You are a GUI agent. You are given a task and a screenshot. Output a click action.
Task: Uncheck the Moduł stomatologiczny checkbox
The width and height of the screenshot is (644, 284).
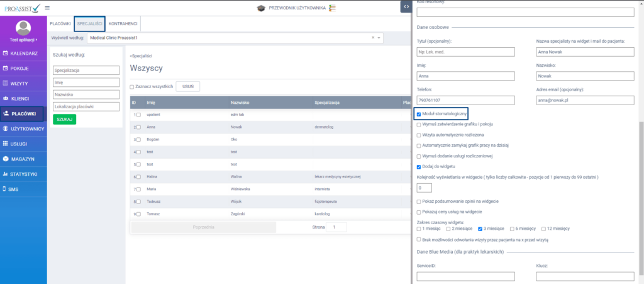[419, 115]
